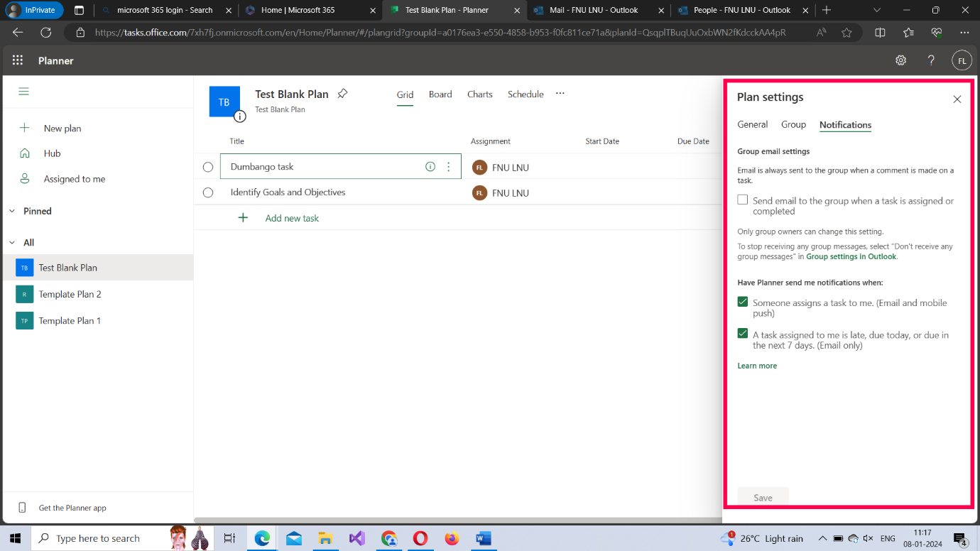Collapse the Pinned section
Image resolution: width=980 pixels, height=551 pixels.
point(12,211)
